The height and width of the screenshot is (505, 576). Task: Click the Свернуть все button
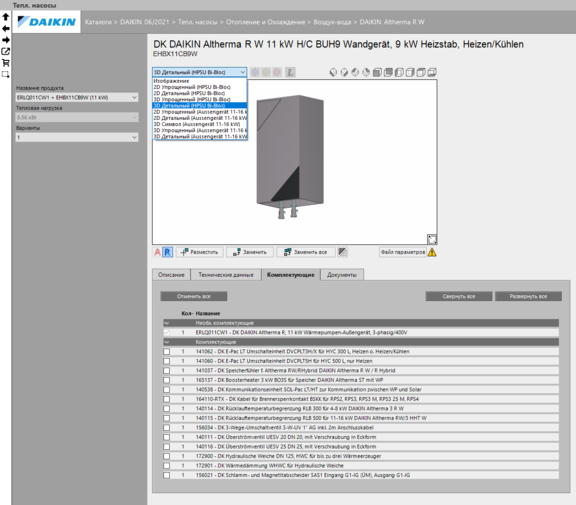[x=459, y=296]
